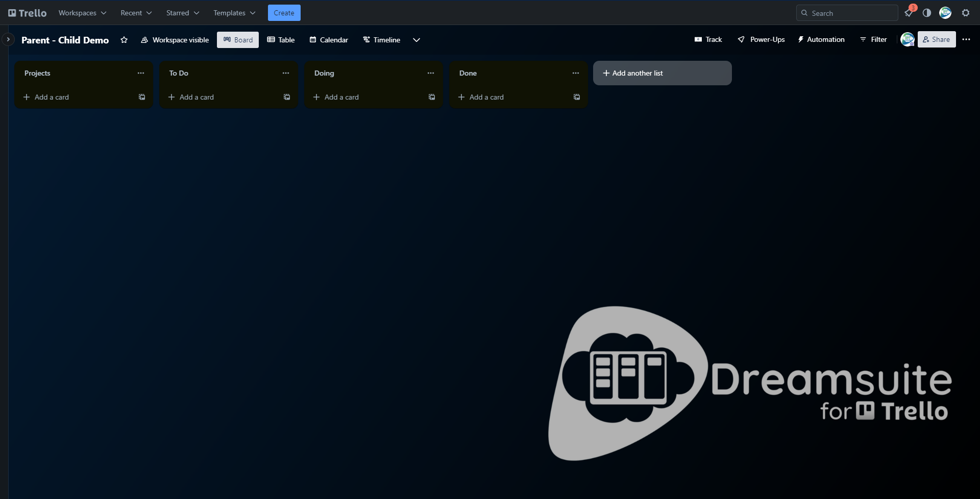Screen dimensions: 980x499
Task: Click the Power-Ups rocket button
Action: (x=761, y=39)
